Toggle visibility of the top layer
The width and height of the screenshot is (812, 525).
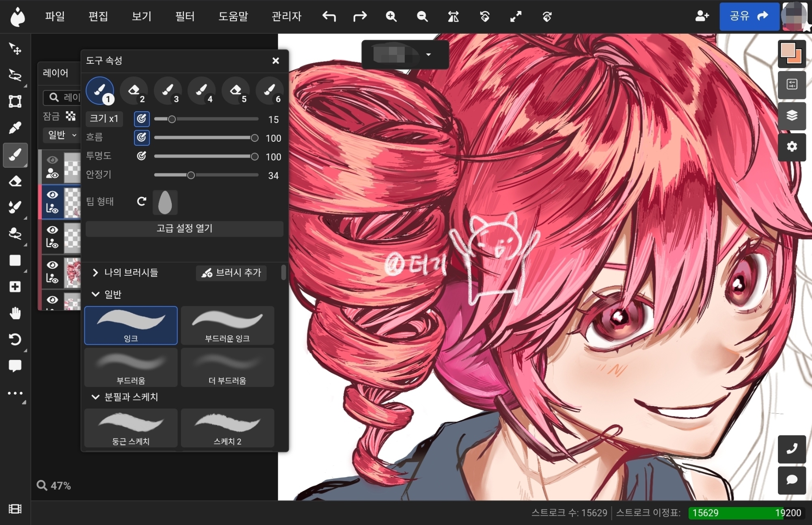[52, 160]
